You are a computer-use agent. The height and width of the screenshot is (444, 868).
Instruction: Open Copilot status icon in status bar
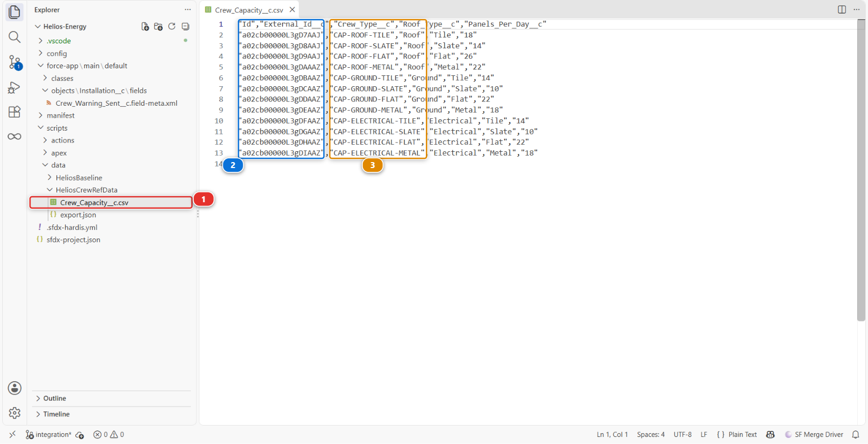(x=770, y=435)
